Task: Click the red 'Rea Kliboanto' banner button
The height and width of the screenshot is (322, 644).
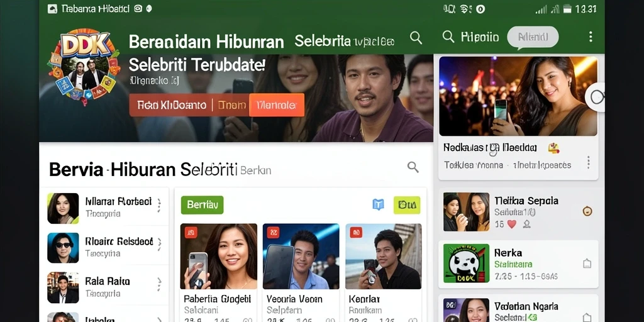Action: (172, 105)
